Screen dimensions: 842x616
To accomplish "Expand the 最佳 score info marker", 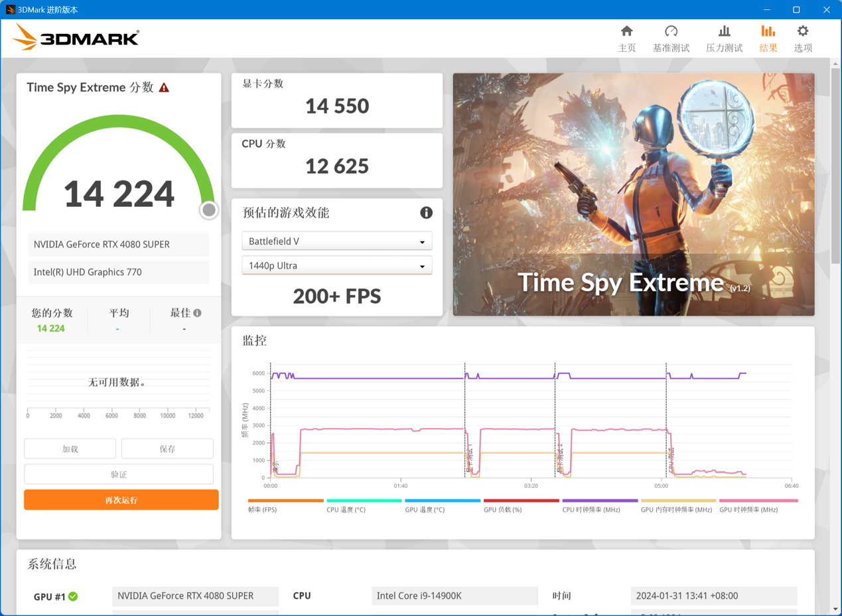I will 197,312.
